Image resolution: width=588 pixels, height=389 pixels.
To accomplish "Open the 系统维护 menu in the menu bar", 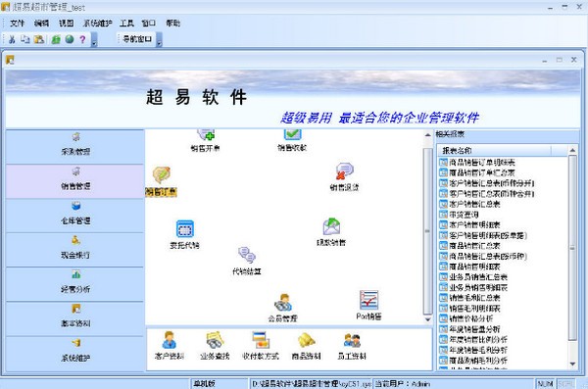I will point(97,24).
